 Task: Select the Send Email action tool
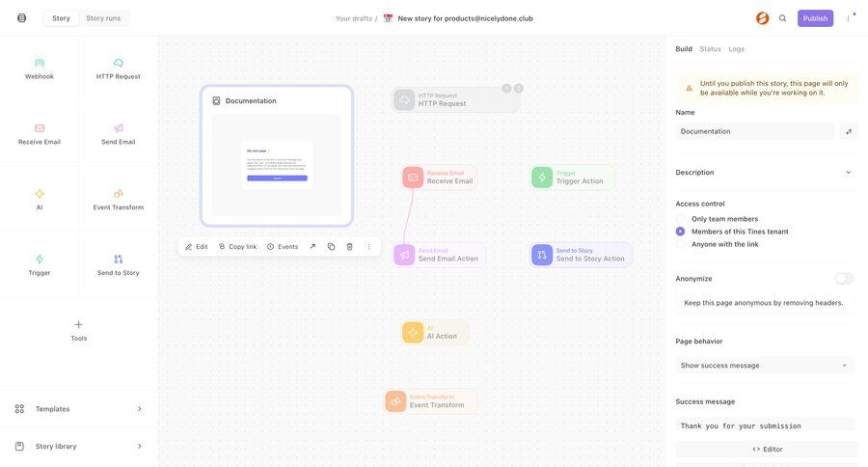(118, 134)
